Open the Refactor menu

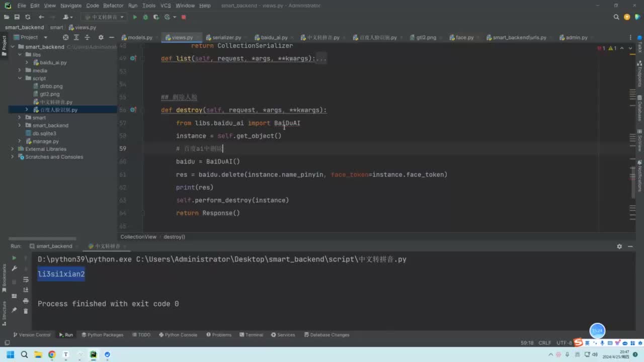point(113,6)
